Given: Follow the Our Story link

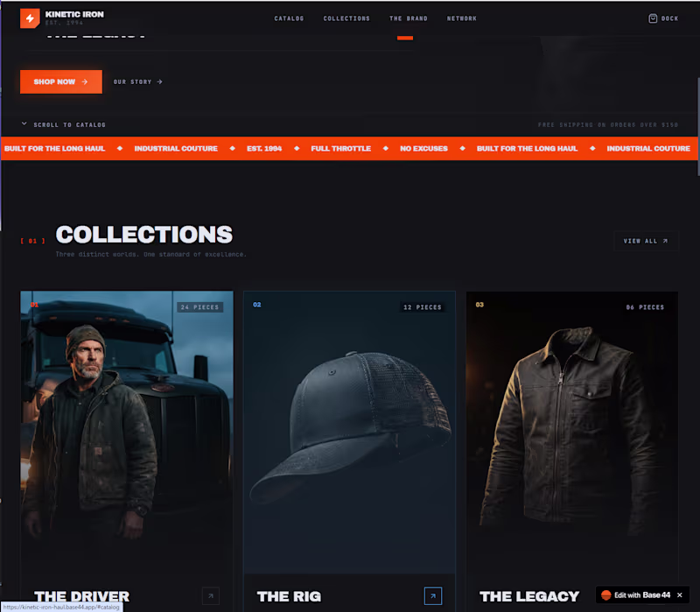Looking at the screenshot, I should [137, 81].
